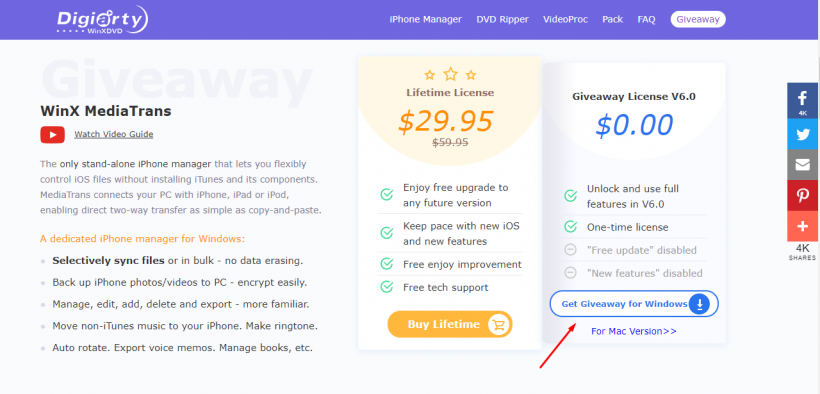This screenshot has height=394, width=820.
Task: Open the For Mac Version link
Action: click(x=634, y=331)
